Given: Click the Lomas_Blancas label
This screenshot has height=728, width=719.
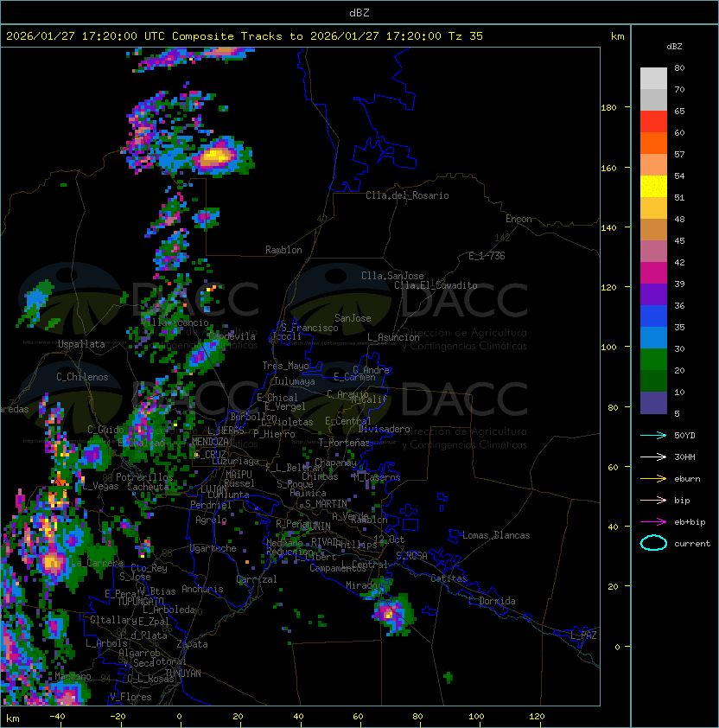Looking at the screenshot, I should click(x=496, y=535).
